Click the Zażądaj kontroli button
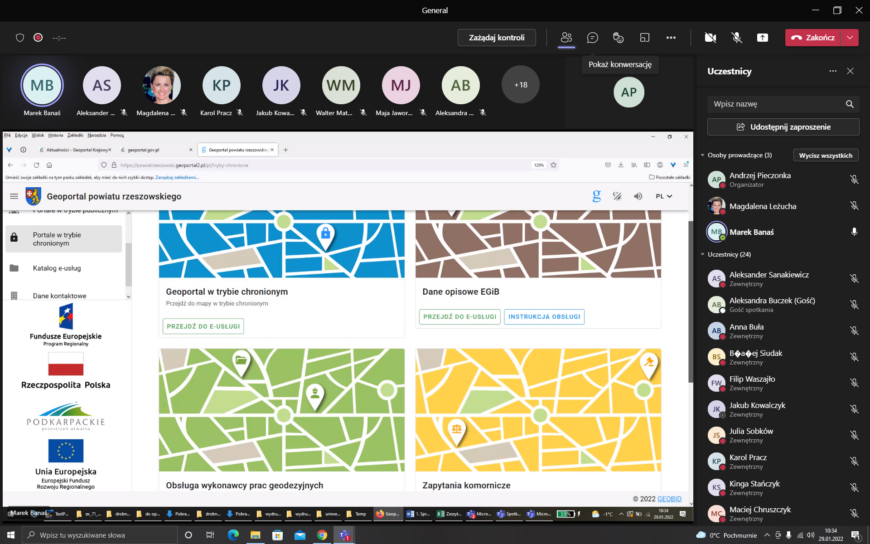This screenshot has height=544, width=870. (497, 38)
